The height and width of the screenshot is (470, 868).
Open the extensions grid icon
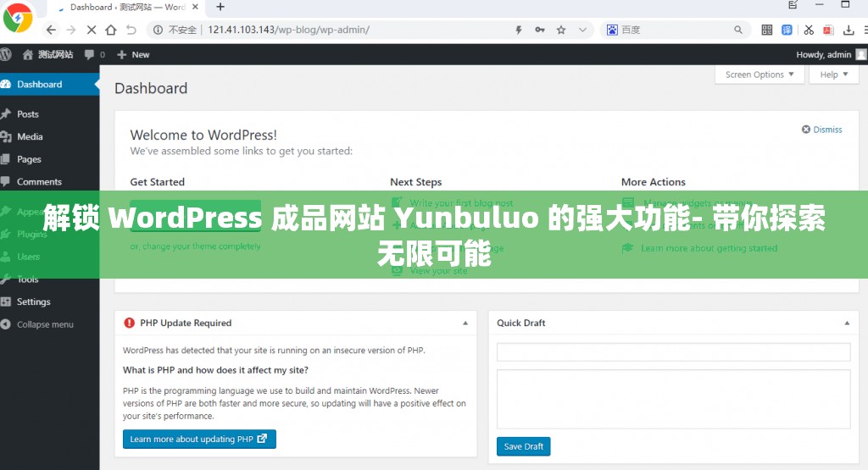(x=766, y=30)
